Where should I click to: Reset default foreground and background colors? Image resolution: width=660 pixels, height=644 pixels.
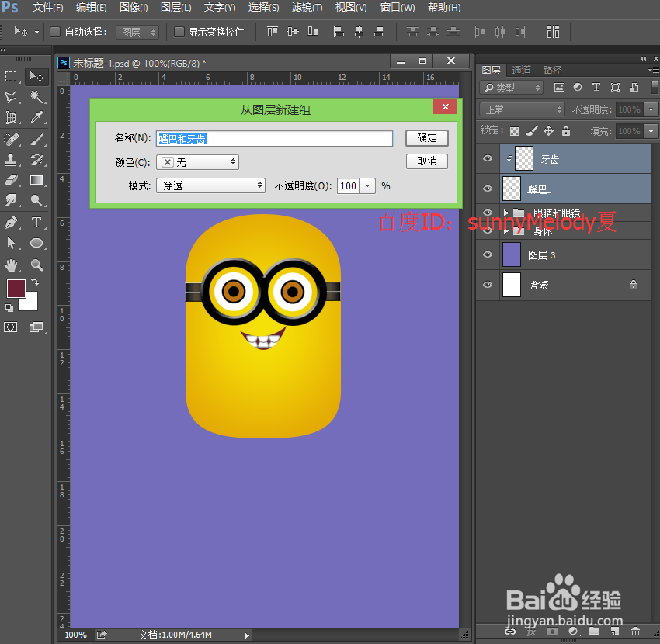click(9, 308)
